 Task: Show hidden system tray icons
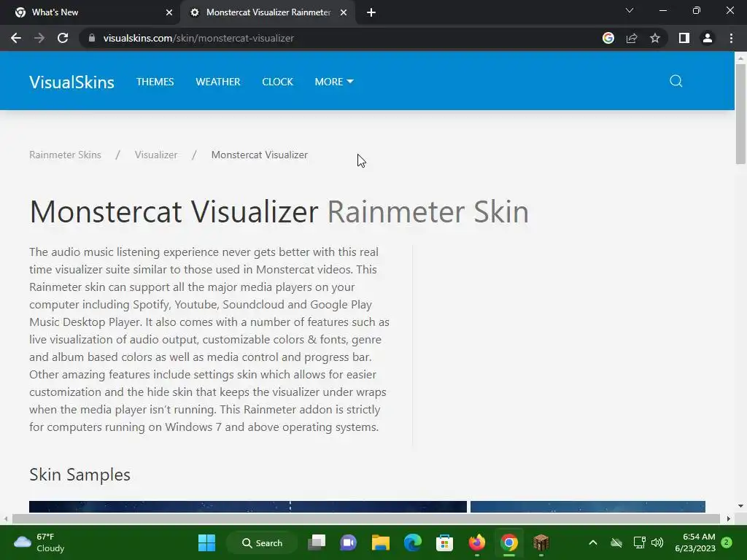tap(592, 542)
